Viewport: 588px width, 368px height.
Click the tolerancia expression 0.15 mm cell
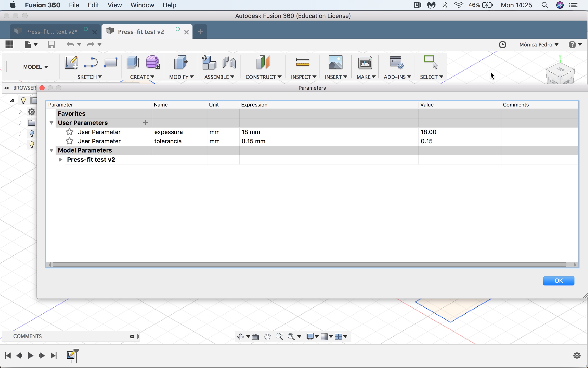click(329, 141)
